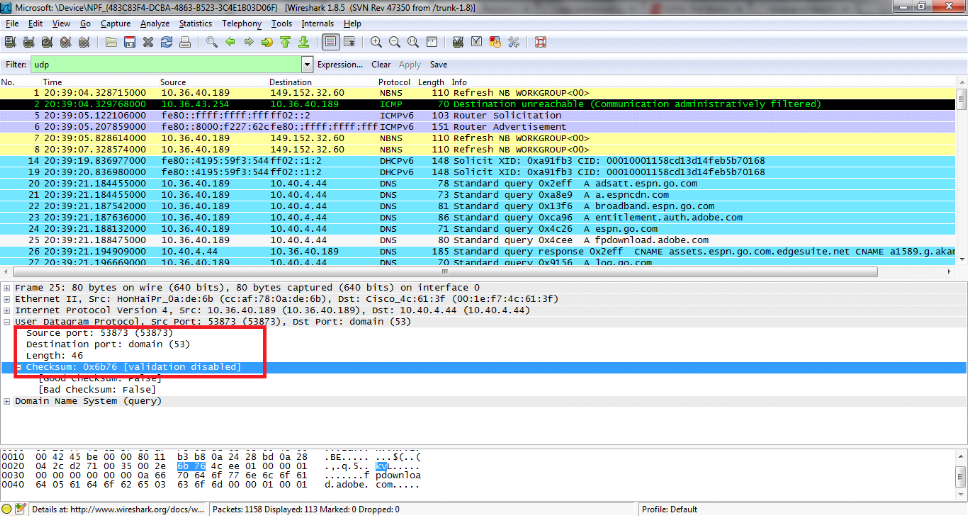The width and height of the screenshot is (968, 516).
Task: Expand the Ethernet II tree node
Action: (x=7, y=299)
